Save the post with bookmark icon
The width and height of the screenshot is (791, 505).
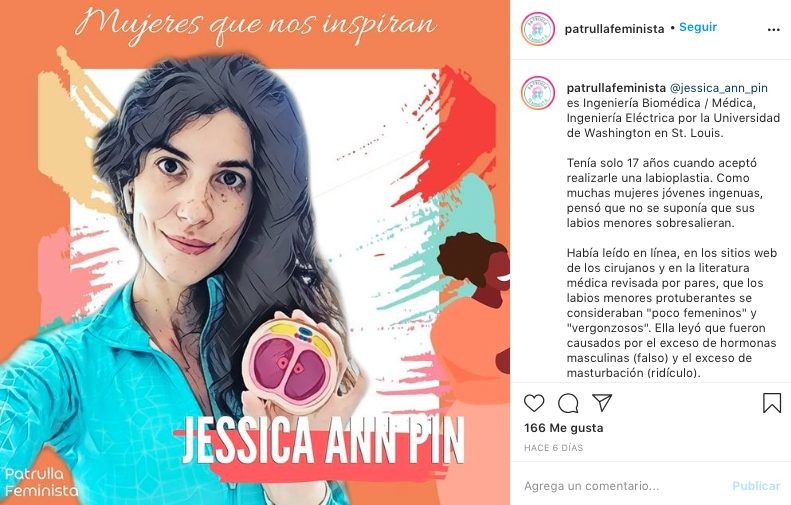pos(772,403)
